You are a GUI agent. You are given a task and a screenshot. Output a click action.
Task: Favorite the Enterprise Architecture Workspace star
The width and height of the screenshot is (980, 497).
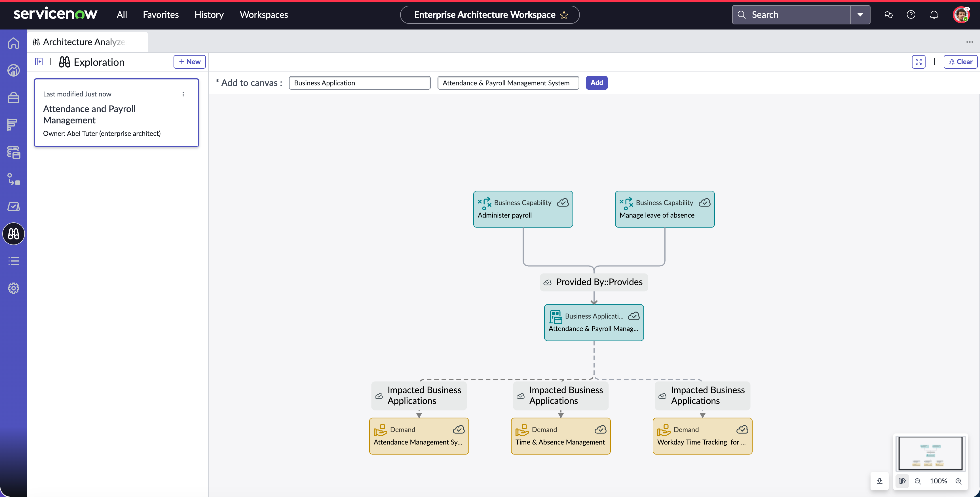click(x=564, y=15)
